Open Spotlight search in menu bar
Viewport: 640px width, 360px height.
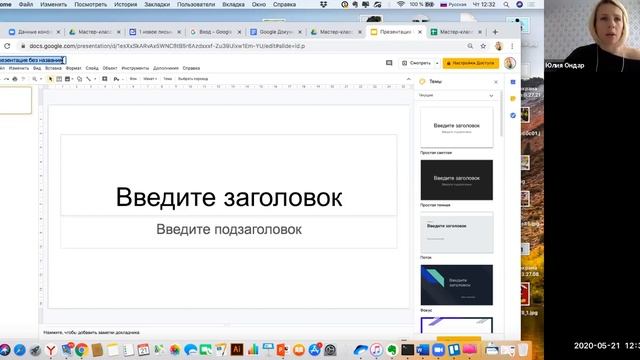click(x=506, y=4)
